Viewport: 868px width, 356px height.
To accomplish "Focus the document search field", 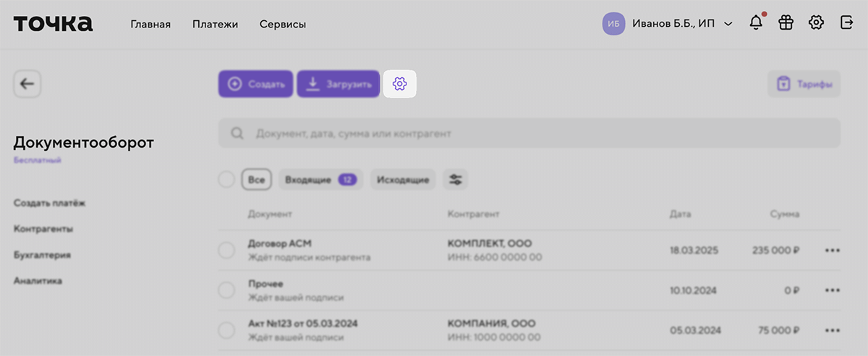I will click(529, 134).
